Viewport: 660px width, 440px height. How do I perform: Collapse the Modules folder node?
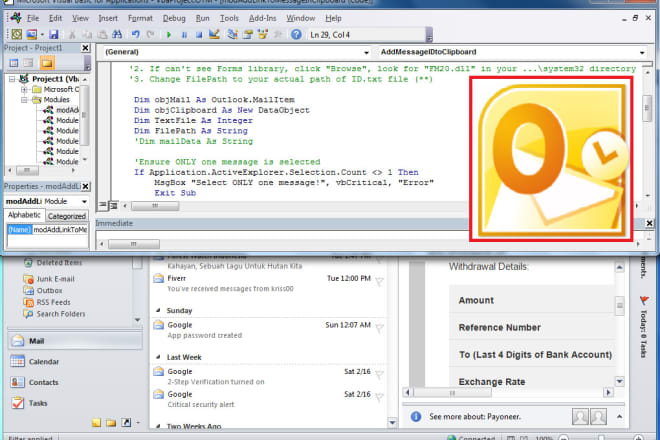click(x=24, y=100)
